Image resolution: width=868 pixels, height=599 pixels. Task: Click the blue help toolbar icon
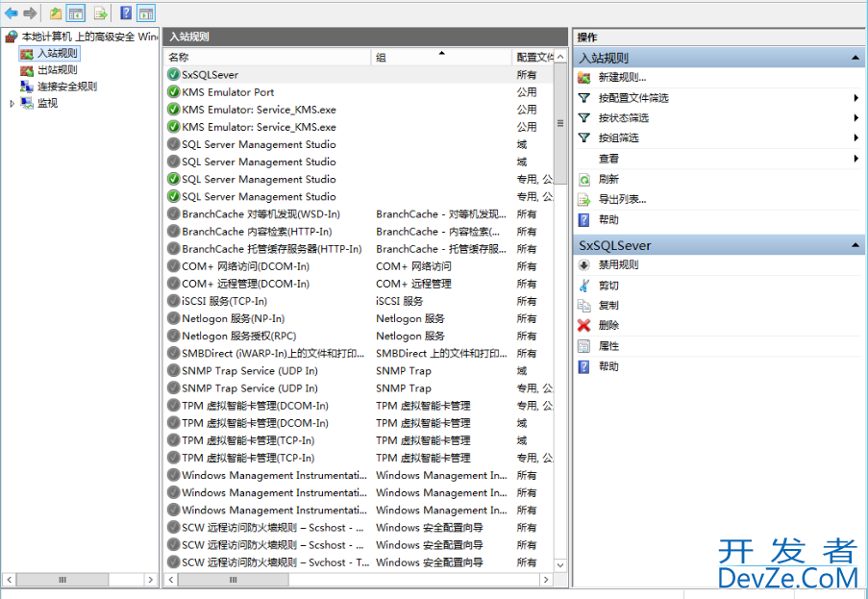[126, 12]
